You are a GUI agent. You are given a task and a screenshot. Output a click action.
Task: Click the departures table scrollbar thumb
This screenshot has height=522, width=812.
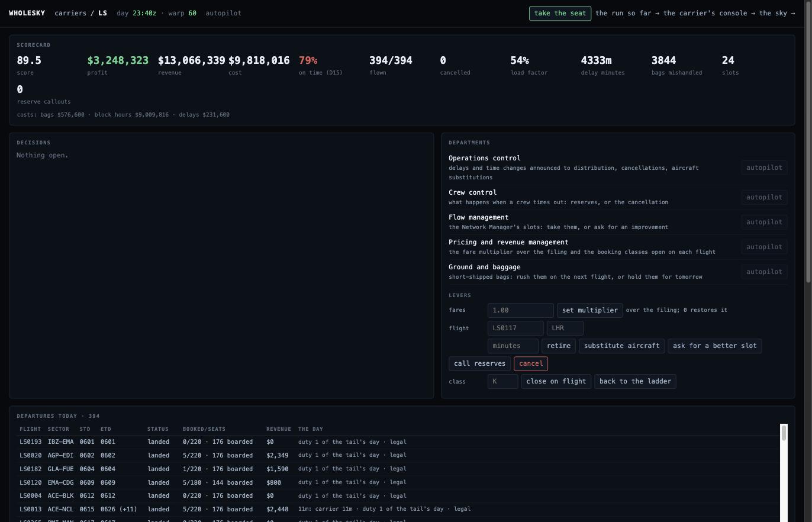tap(784, 433)
